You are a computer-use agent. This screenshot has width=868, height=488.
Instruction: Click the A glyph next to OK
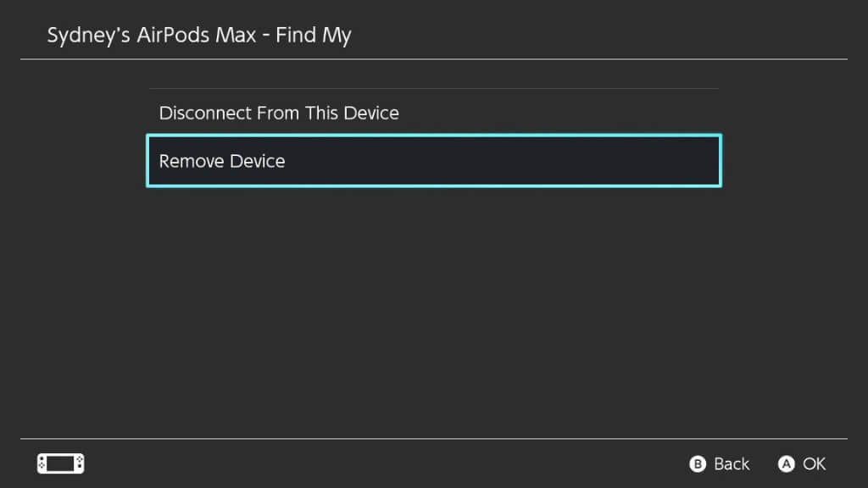pyautogui.click(x=787, y=464)
